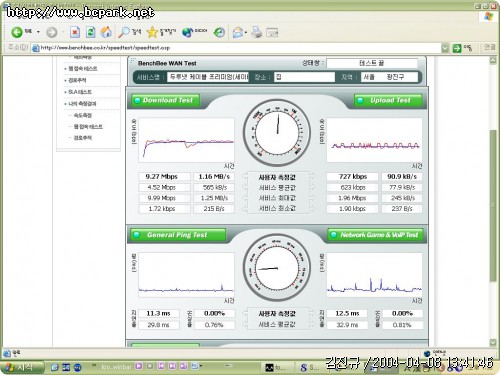Viewport: 500px width, 375px height.
Task: Open Favorites star icon
Action: tap(152, 32)
